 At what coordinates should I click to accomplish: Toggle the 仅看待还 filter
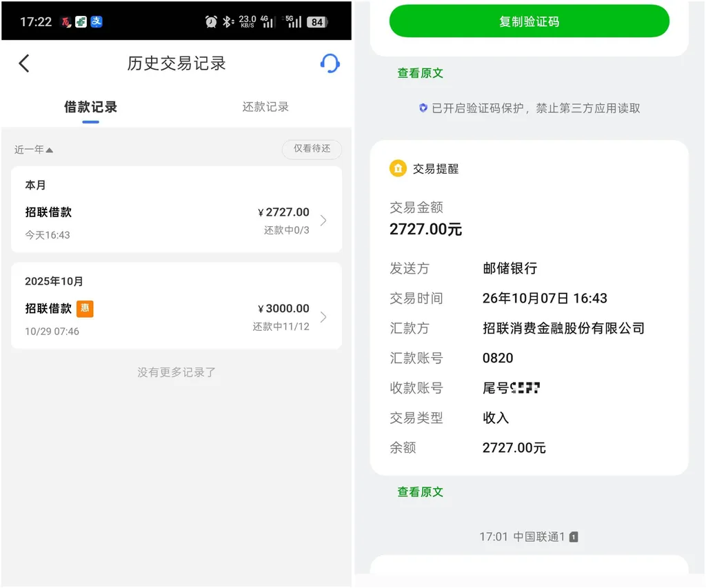[x=312, y=149]
